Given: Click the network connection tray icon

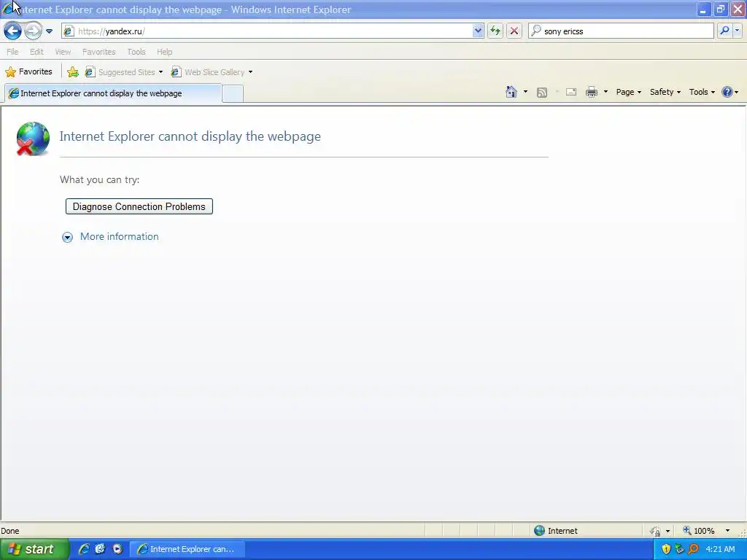Looking at the screenshot, I should coord(680,550).
